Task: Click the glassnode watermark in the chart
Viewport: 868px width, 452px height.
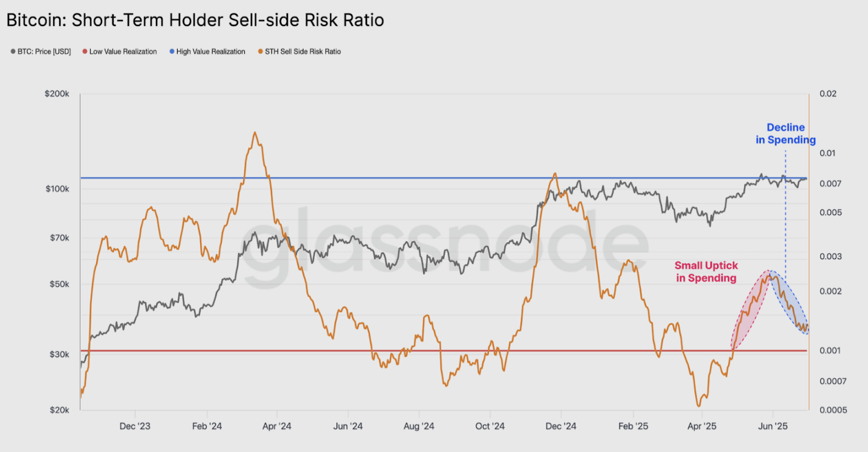Action: click(445, 247)
